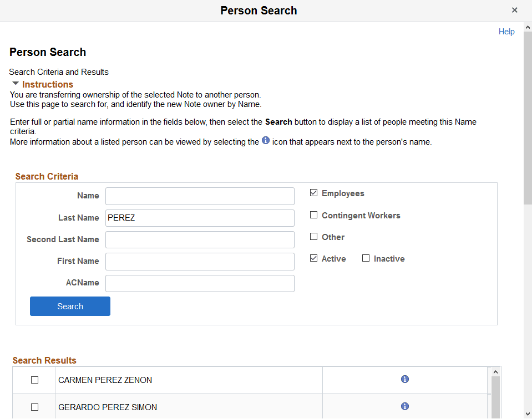532x419 pixels.
Task: Click the Second Last Name field
Action: [200, 239]
